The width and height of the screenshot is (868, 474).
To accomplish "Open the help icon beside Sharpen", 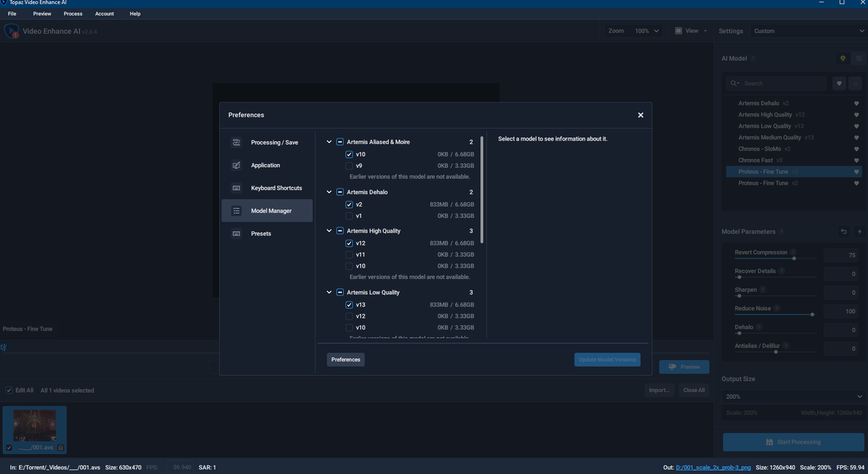I will [x=762, y=290].
